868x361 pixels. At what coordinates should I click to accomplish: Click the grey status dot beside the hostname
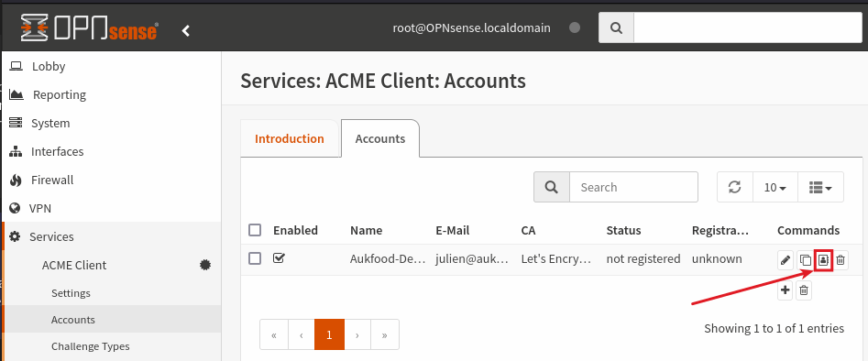click(x=575, y=27)
